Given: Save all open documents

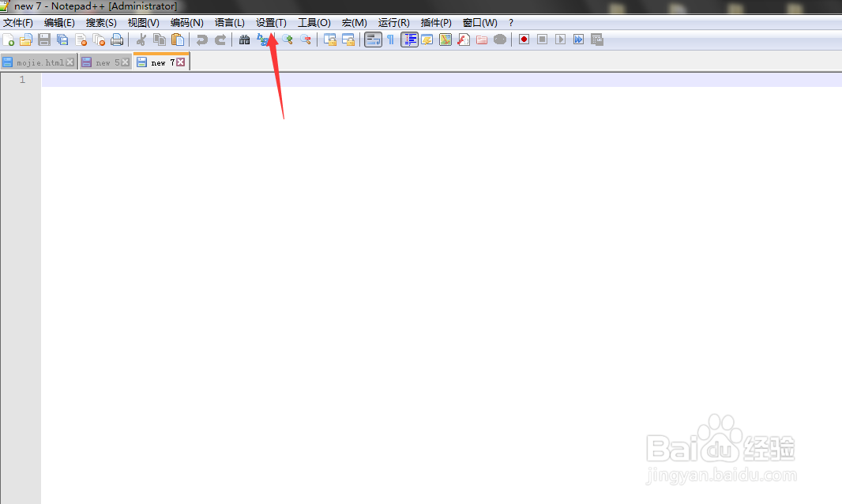Looking at the screenshot, I should (x=62, y=39).
